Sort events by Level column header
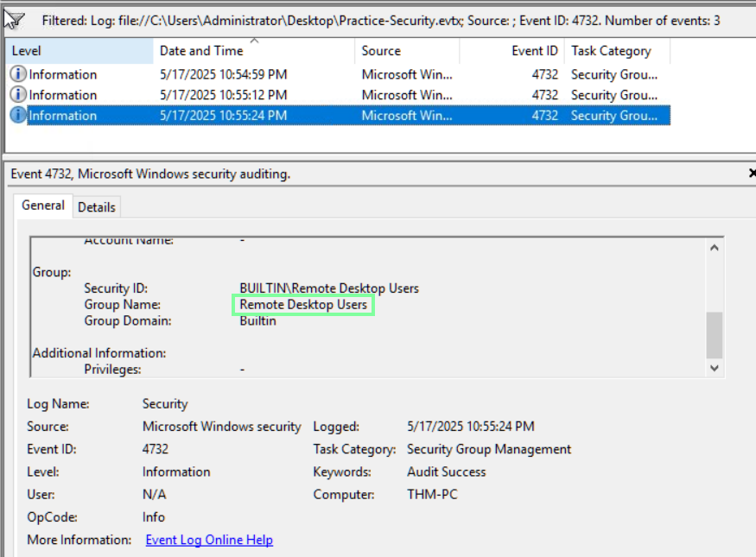 tap(78, 51)
